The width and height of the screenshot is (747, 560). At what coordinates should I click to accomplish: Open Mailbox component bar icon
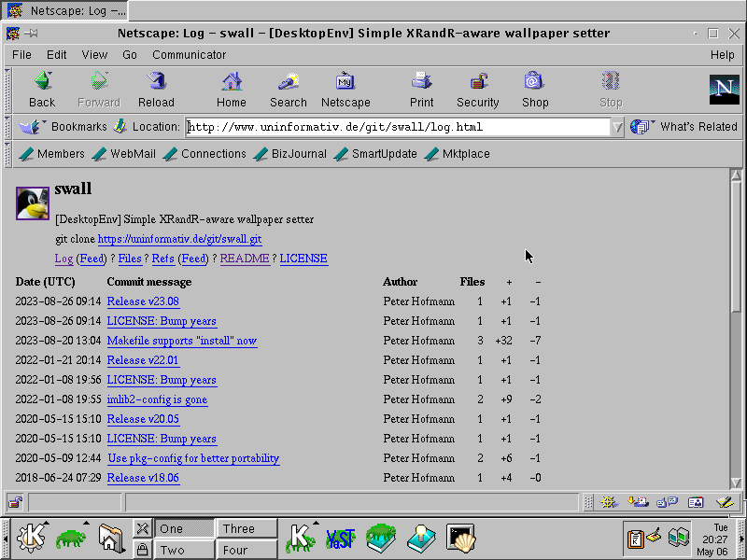638,502
